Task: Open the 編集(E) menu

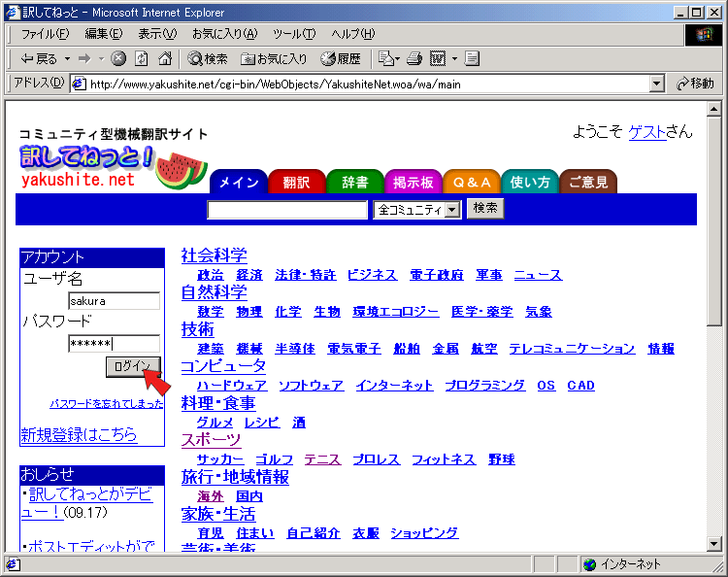Action: coord(104,34)
